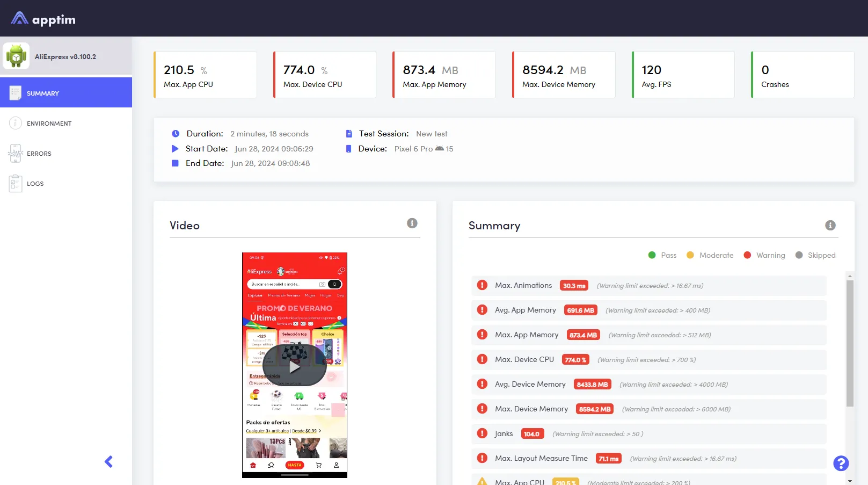The height and width of the screenshot is (485, 868).
Task: Click the 8594.2 MB badge in the Summary list
Action: pyautogui.click(x=595, y=409)
